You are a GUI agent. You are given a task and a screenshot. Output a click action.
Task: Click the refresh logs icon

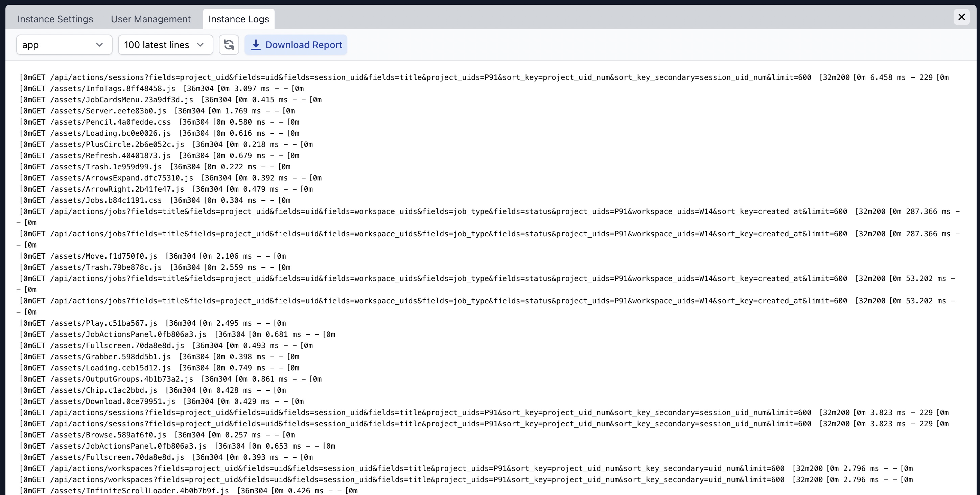pyautogui.click(x=229, y=45)
